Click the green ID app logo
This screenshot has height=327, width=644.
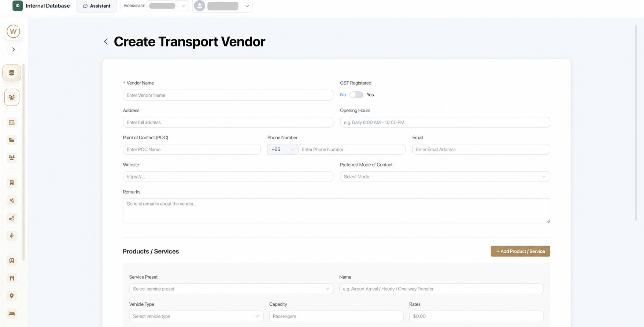18,6
